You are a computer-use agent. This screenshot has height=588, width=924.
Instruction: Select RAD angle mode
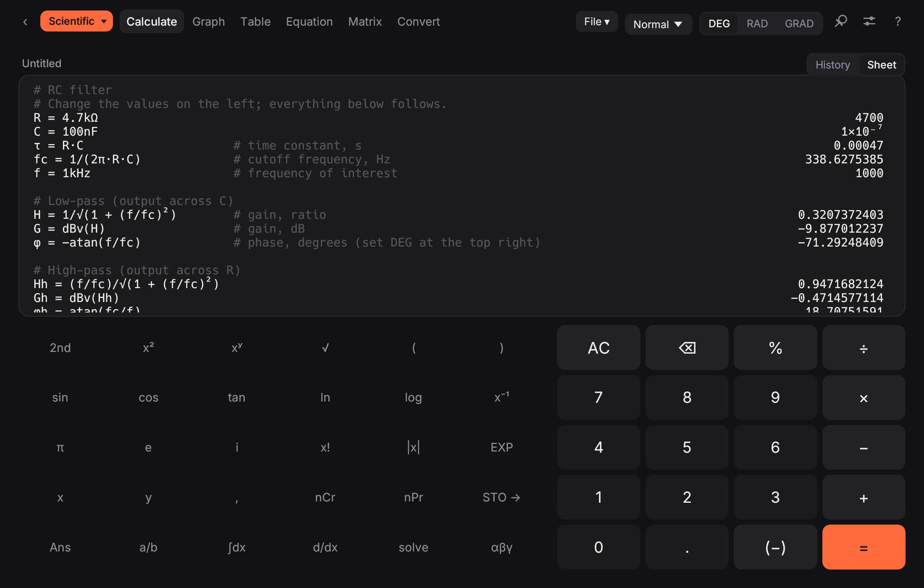(757, 24)
